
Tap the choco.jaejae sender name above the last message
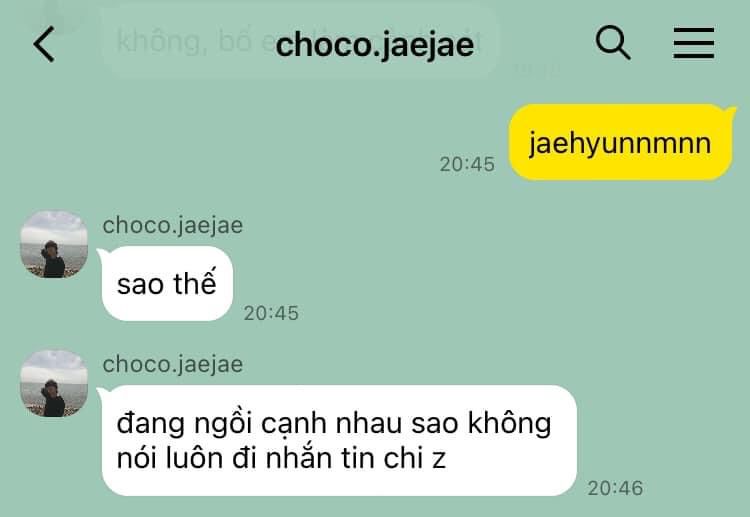coord(173,364)
